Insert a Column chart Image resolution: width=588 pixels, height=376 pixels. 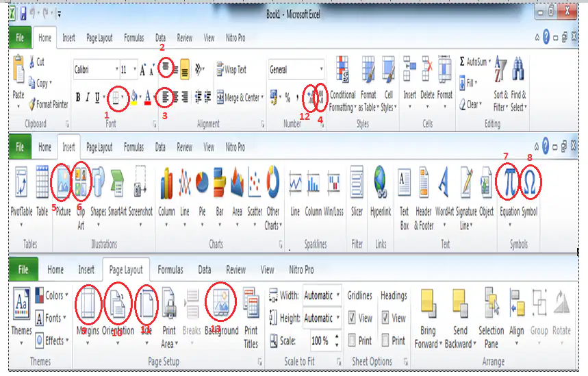[166, 196]
